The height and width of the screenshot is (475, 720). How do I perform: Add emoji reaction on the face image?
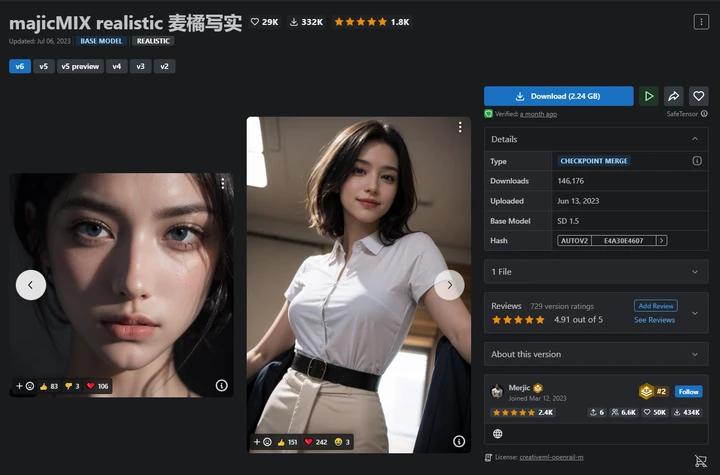pyautogui.click(x=25, y=386)
